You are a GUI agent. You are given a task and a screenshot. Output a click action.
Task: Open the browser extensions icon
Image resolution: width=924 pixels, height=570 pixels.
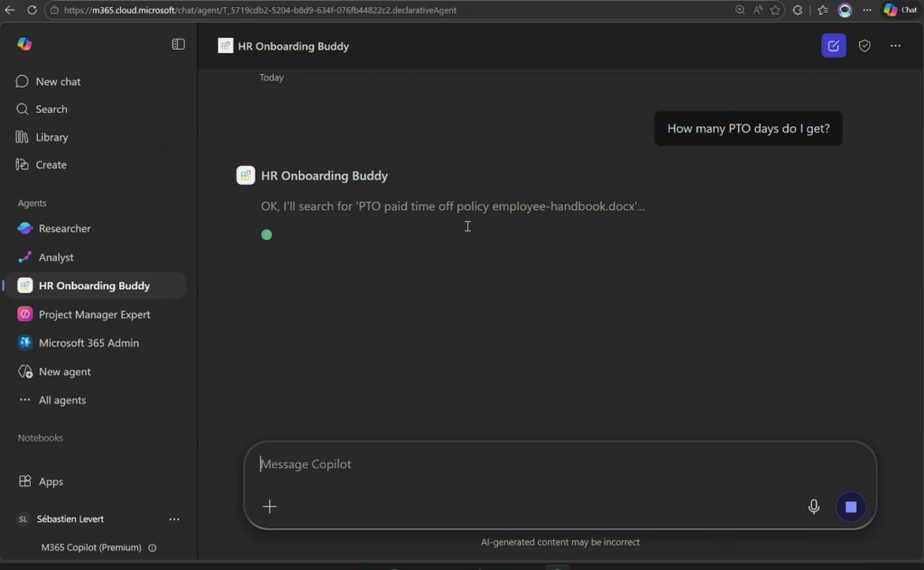coord(798,10)
